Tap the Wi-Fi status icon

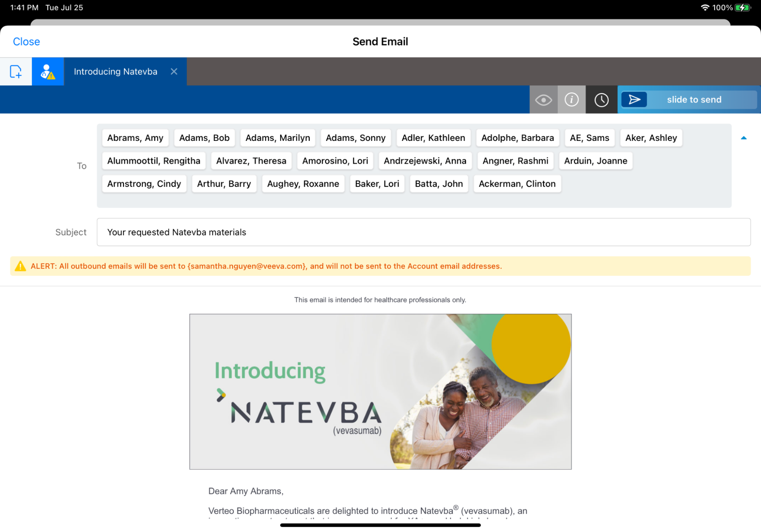[x=705, y=8]
